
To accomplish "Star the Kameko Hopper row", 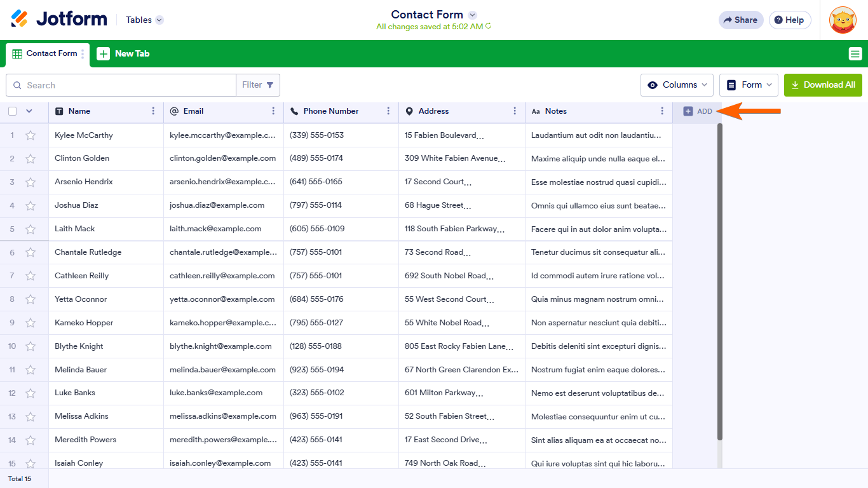I will (31, 323).
